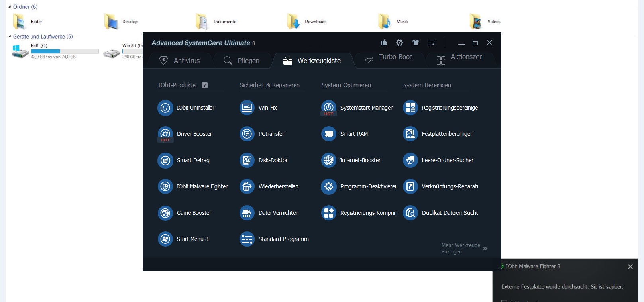Click Mehr Werkzeuge anzeigen link
The image size is (644, 302).
pyautogui.click(x=464, y=249)
